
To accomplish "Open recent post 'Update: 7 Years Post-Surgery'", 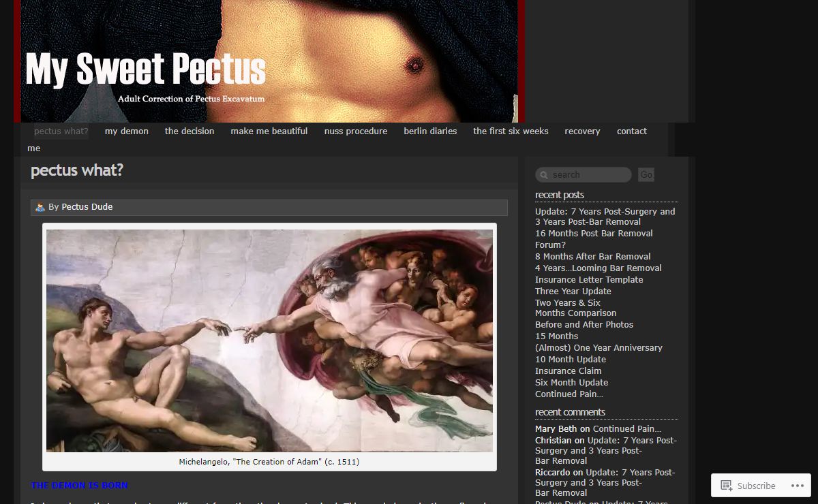I will tap(605, 217).
